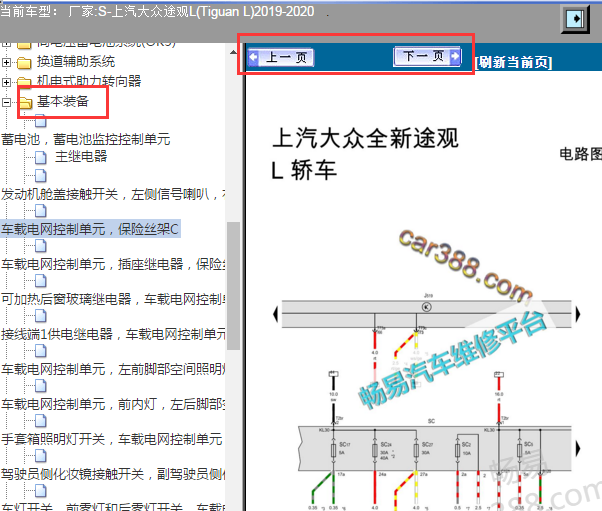Open 车载电网控制单元，左前脚部空间照明 document
The height and width of the screenshot is (511, 602).
point(113,369)
